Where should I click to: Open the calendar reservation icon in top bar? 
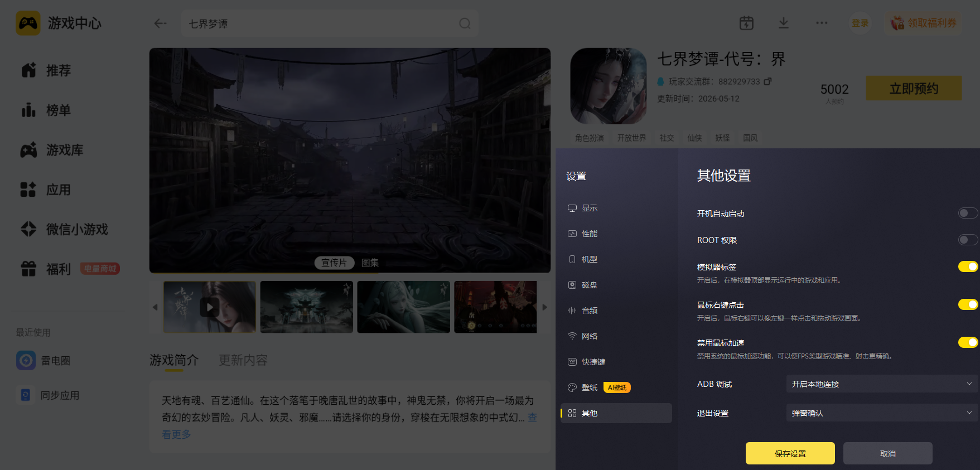pyautogui.click(x=746, y=23)
